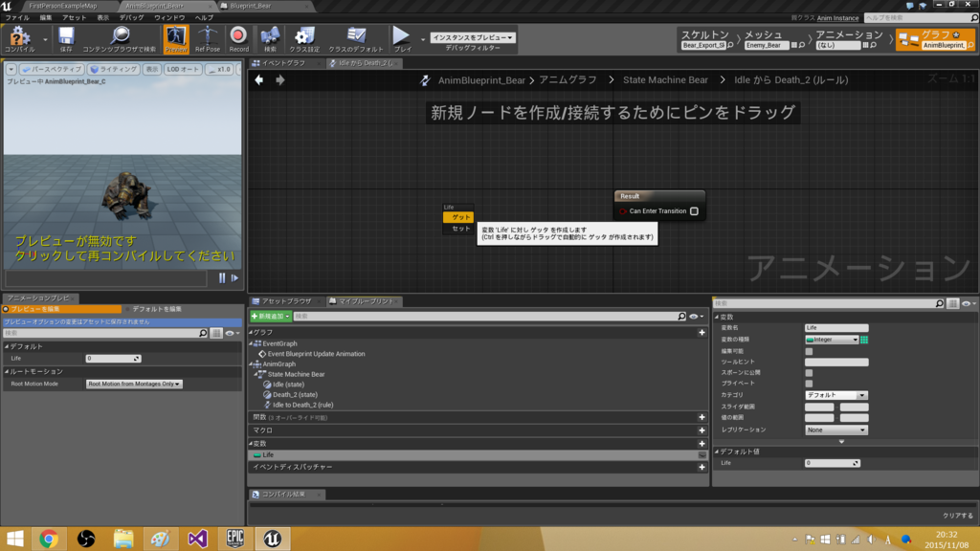Find in Content Browser (コンテンツブラウザで検索)

pyautogui.click(x=120, y=38)
